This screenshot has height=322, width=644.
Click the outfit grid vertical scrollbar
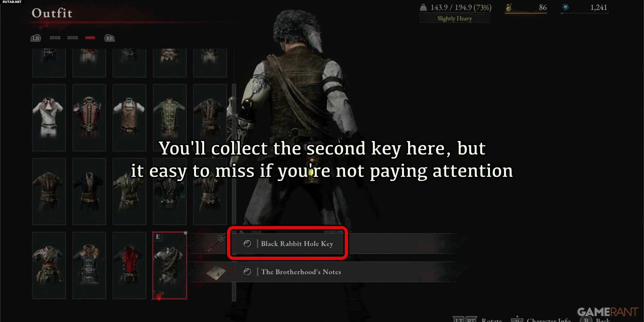tap(234, 193)
